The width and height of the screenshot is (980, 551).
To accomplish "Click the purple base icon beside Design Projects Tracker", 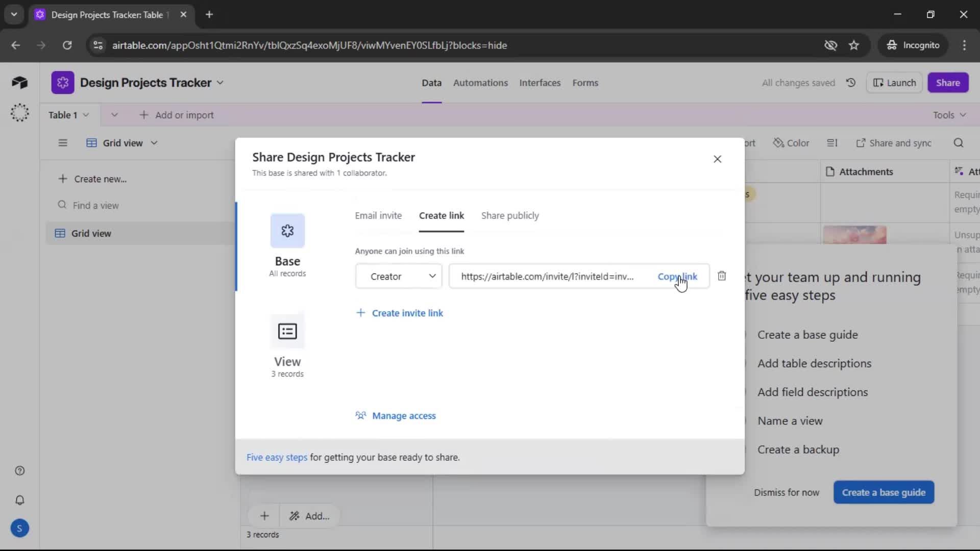I will coord(62,83).
